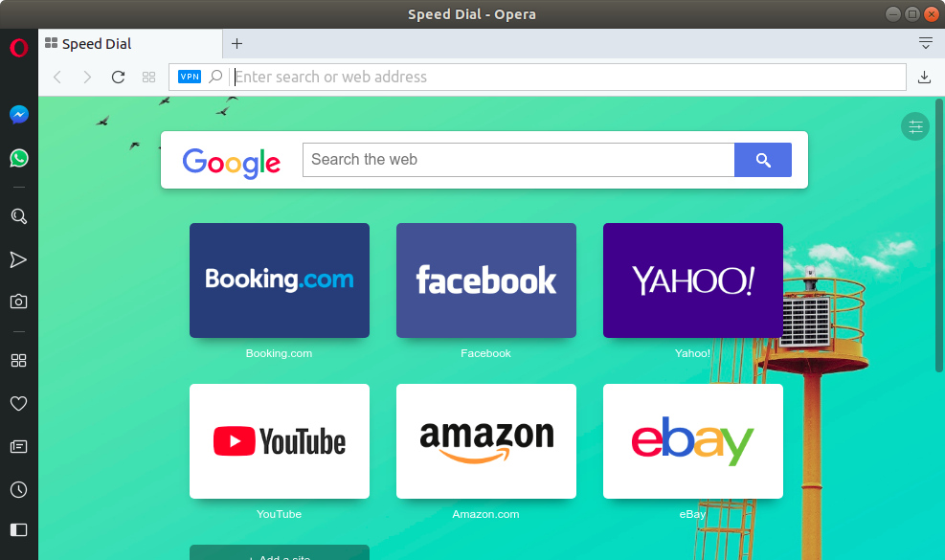This screenshot has width=945, height=560.
Task: Open the tab menu at the tab bar end
Action: (926, 43)
